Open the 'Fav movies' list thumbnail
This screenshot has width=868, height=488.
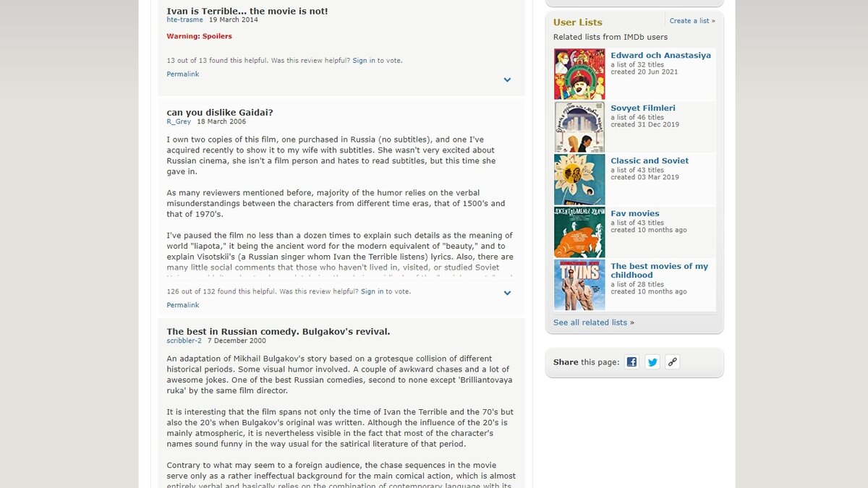pos(579,232)
